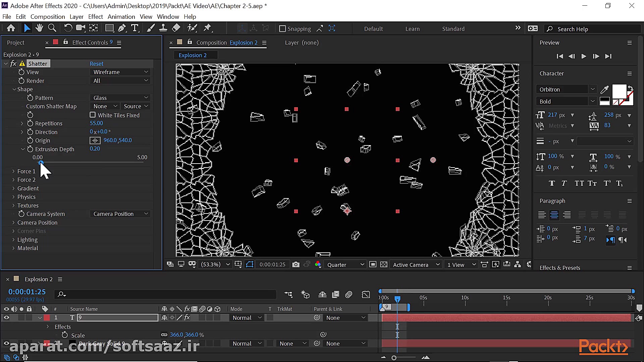Toggle the Snapping checkbox
Image resolution: width=644 pixels, height=362 pixels.
[x=282, y=29]
